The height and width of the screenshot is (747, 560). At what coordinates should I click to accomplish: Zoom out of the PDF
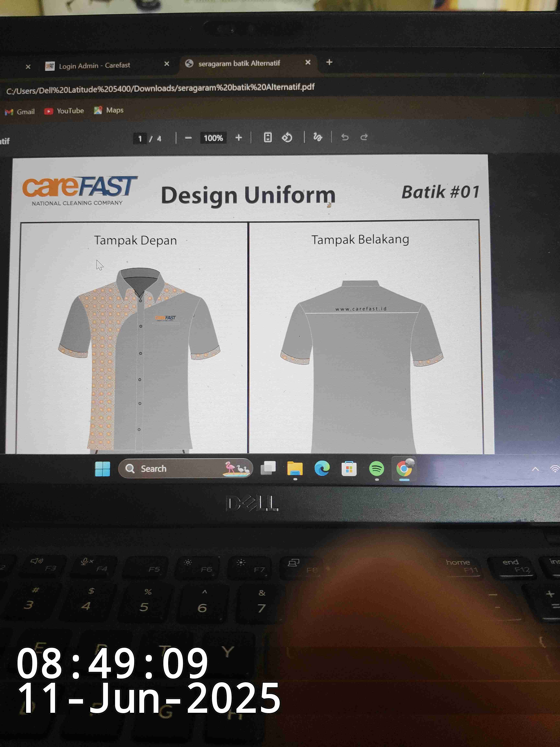pyautogui.click(x=188, y=138)
